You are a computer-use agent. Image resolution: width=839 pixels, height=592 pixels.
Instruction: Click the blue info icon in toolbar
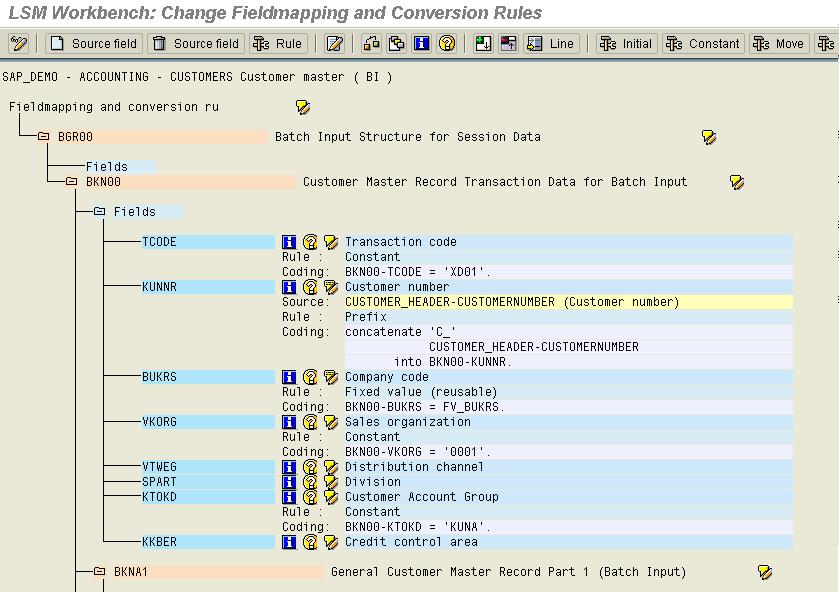[x=421, y=44]
